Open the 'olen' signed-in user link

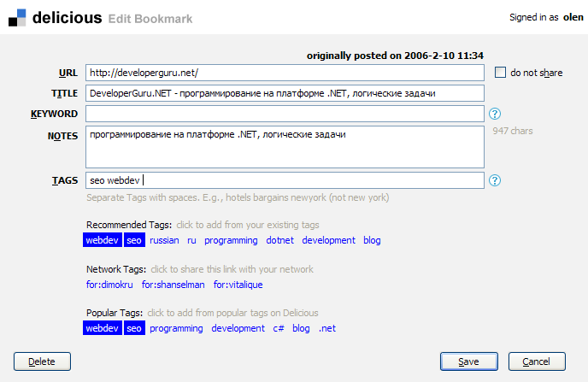click(x=573, y=17)
